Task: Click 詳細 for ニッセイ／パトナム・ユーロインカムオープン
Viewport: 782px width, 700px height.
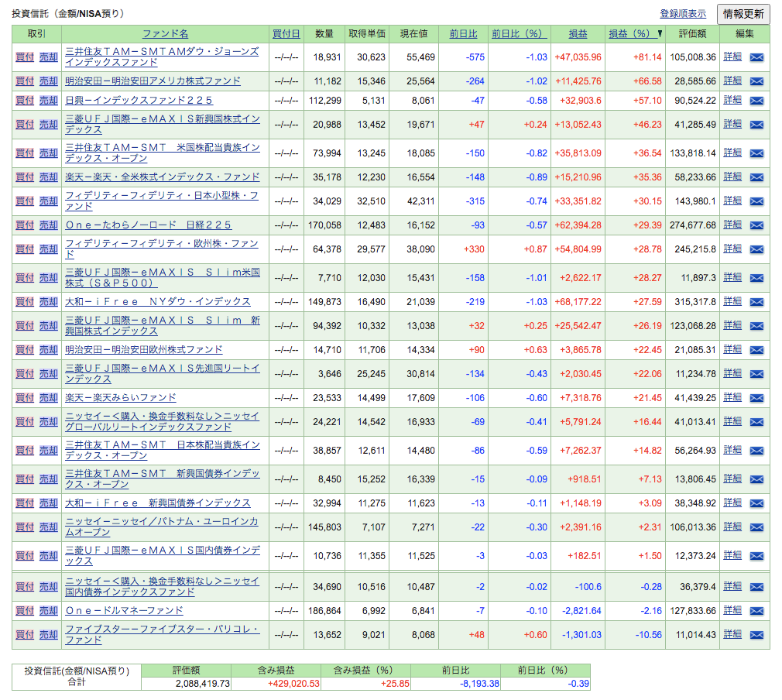Action: click(x=732, y=527)
